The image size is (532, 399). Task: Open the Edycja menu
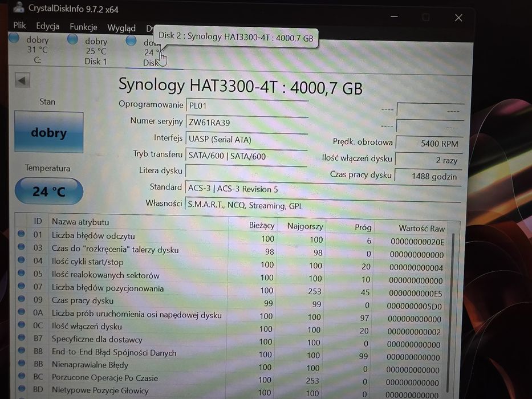pos(47,26)
